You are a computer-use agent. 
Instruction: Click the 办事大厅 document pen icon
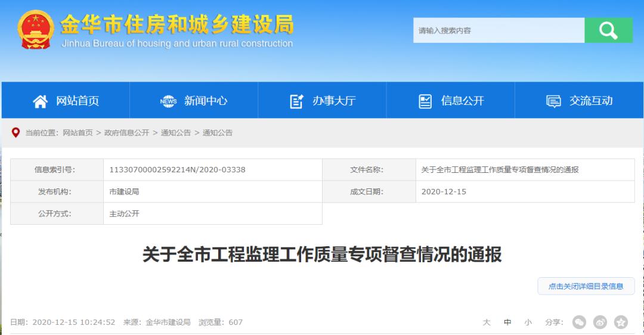pos(296,101)
